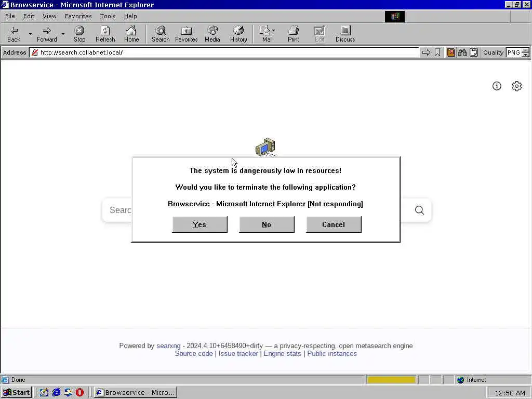Image resolution: width=532 pixels, height=399 pixels.
Task: Click the taskbar clock showing 12:50 AM
Action: click(510, 393)
